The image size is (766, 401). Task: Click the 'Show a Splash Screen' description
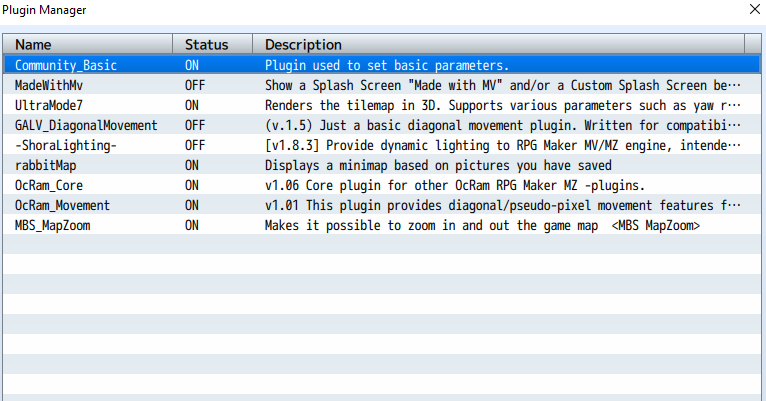503,85
